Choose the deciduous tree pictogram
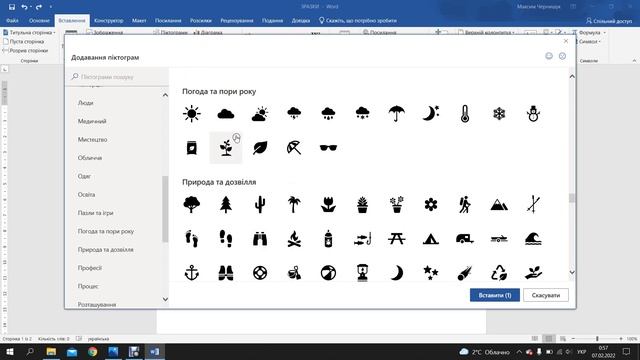The width and height of the screenshot is (640, 360). click(191, 204)
